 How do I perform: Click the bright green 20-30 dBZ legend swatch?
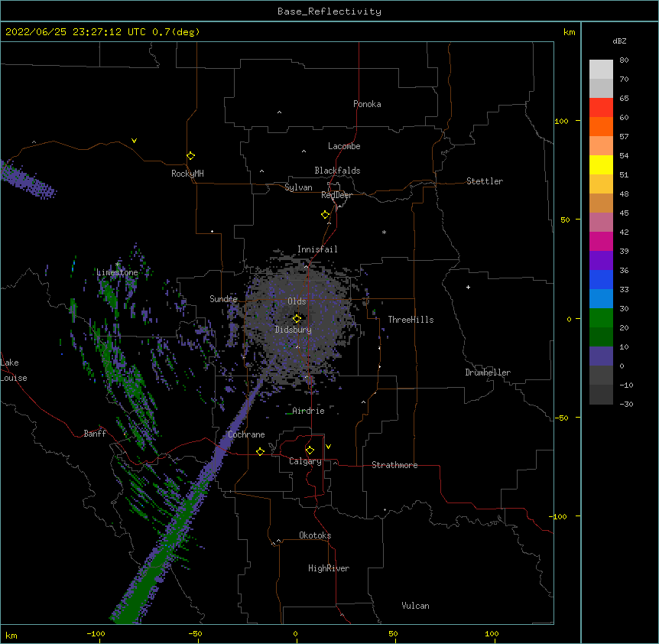point(601,318)
